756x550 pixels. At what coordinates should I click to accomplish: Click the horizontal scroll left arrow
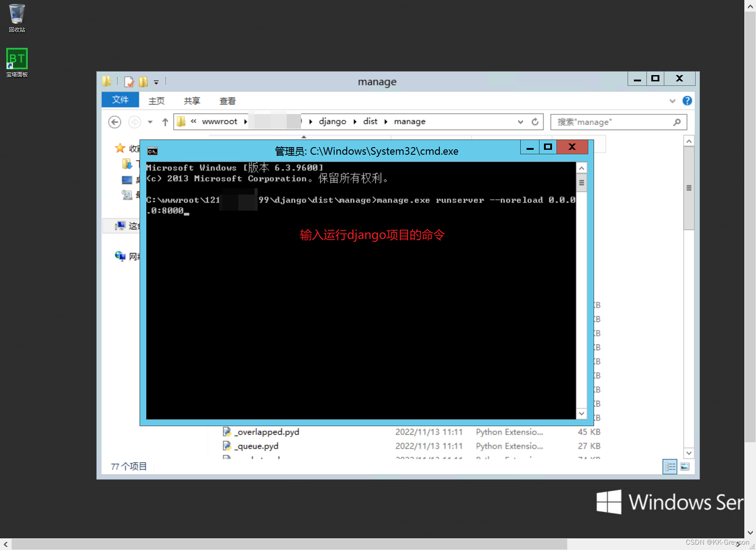pyautogui.click(x=5, y=544)
